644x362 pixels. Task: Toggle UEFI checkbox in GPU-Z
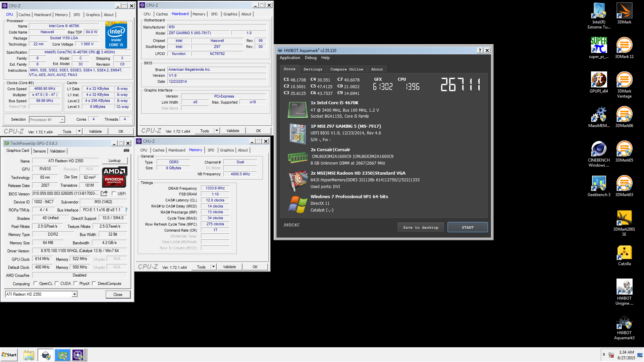(x=114, y=193)
